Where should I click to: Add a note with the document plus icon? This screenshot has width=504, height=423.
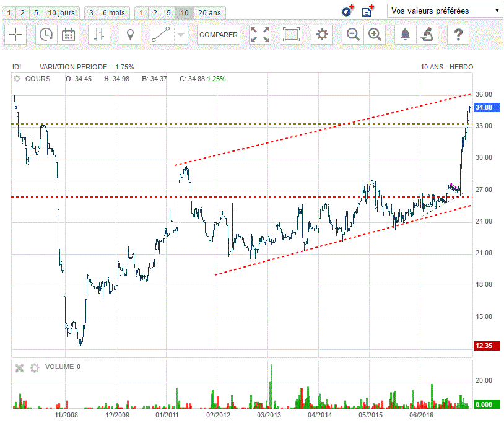368,11
